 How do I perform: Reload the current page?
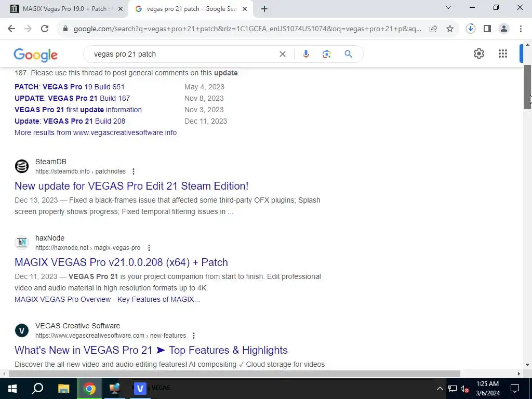tap(45, 29)
